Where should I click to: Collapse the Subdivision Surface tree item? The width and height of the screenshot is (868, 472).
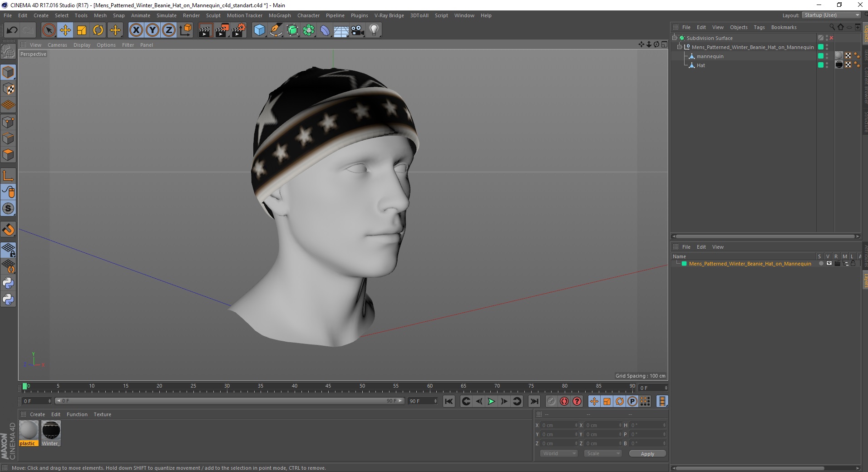[675, 38]
